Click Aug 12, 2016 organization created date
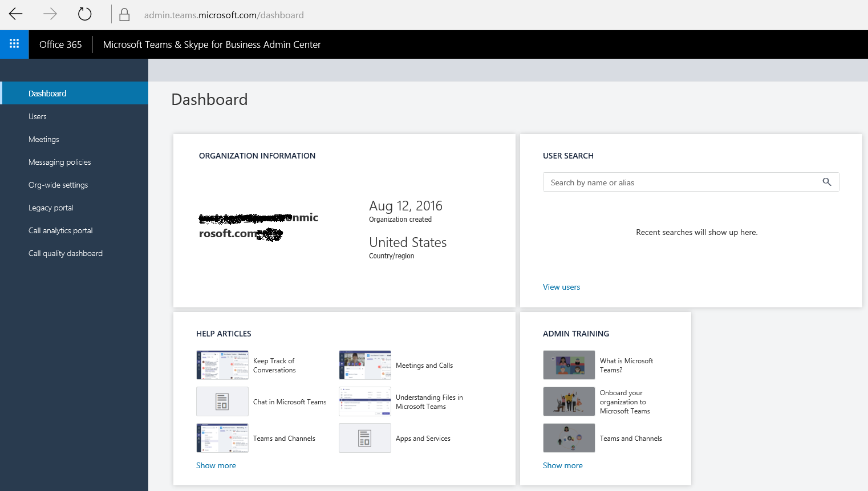Image resolution: width=868 pixels, height=491 pixels. 405,206
